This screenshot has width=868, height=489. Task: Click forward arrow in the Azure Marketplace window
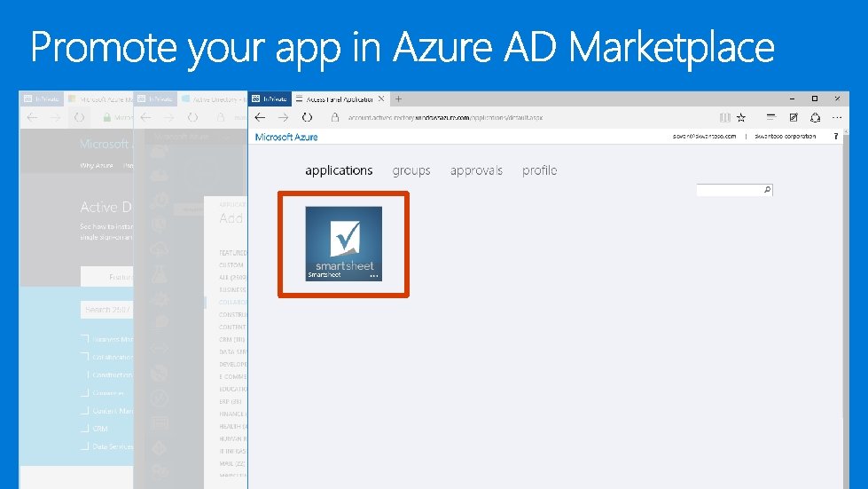[55, 117]
